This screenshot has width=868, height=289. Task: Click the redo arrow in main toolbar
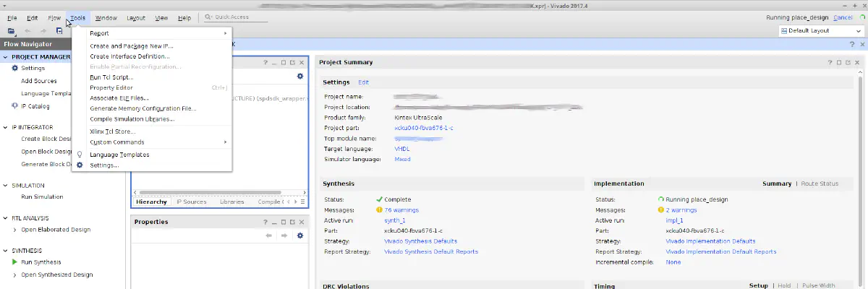tap(43, 31)
